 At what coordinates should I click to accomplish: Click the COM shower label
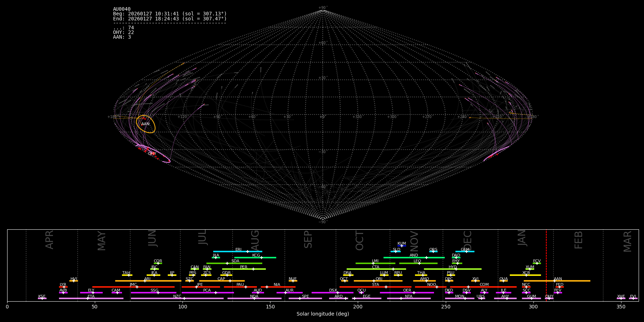coord(484,285)
